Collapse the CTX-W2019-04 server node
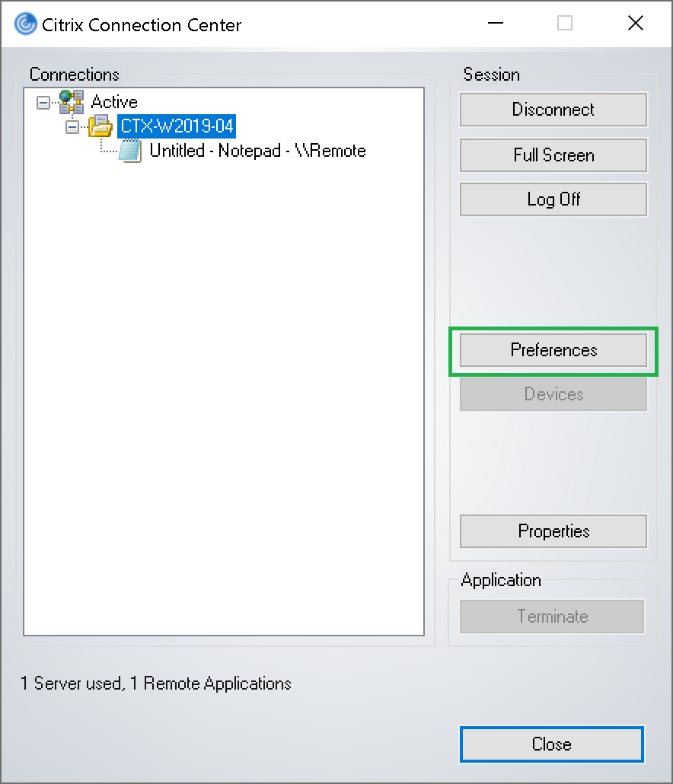 (72, 126)
